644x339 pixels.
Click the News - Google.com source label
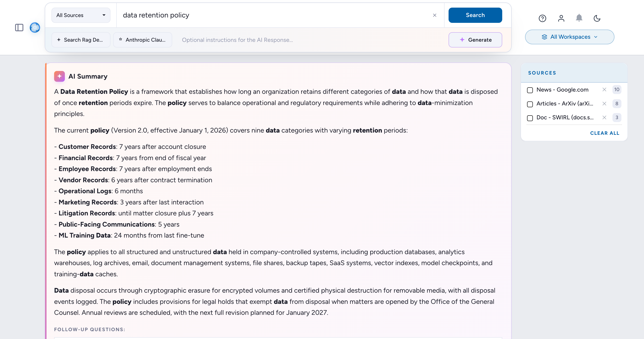point(562,90)
